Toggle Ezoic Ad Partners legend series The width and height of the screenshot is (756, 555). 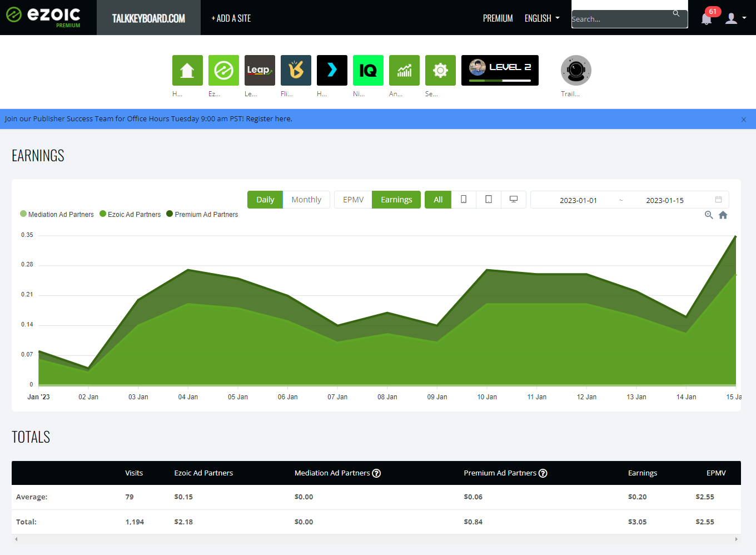(x=130, y=214)
